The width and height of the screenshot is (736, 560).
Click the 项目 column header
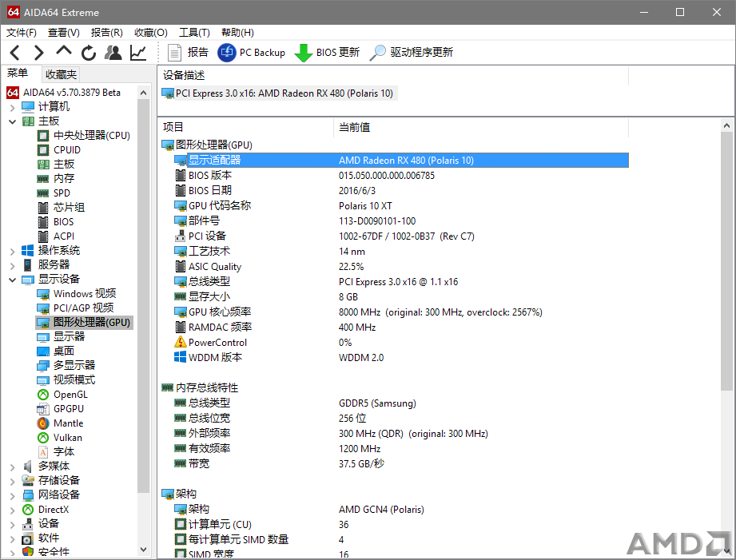tap(245, 127)
